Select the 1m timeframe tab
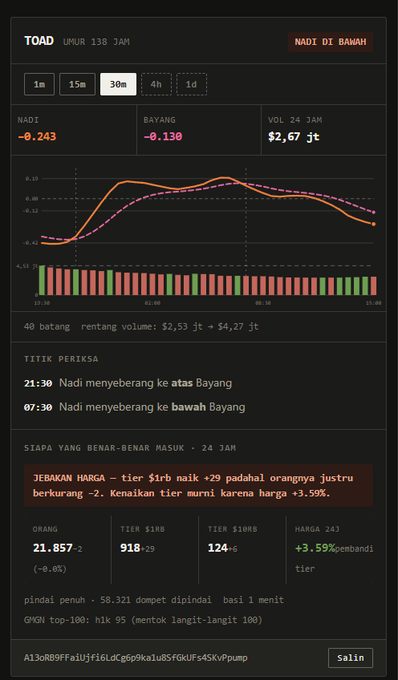The height and width of the screenshot is (680, 398). click(x=39, y=84)
